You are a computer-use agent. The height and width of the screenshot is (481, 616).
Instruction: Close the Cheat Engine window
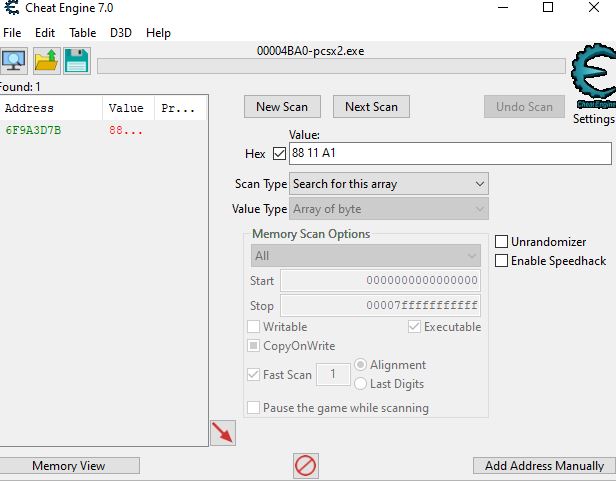pos(594,7)
